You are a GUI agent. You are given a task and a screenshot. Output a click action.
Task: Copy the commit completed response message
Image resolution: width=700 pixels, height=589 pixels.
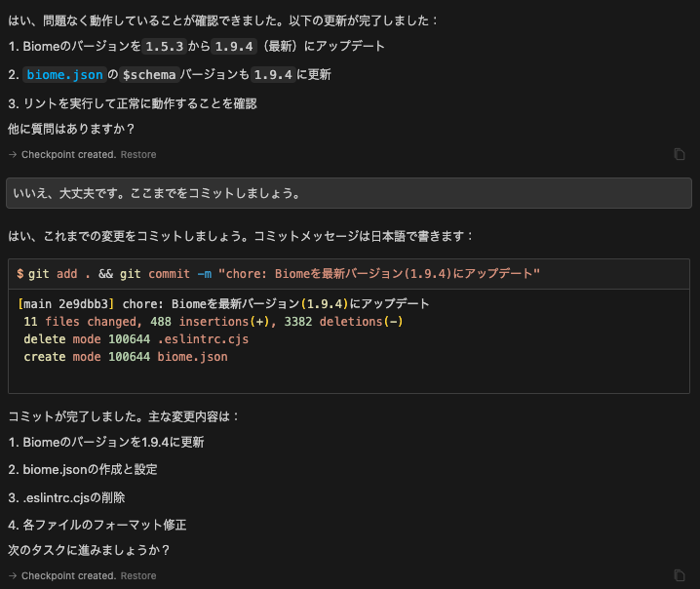[x=679, y=575]
